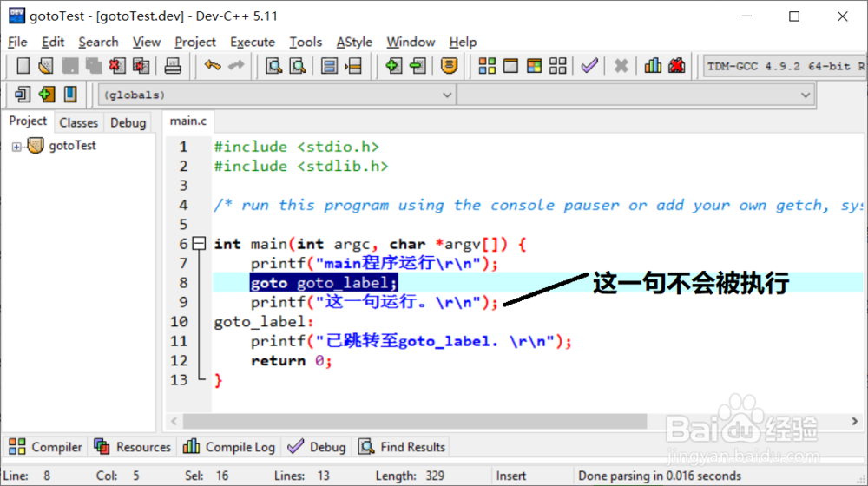Open the Compile Log bottom tab

pos(228,447)
